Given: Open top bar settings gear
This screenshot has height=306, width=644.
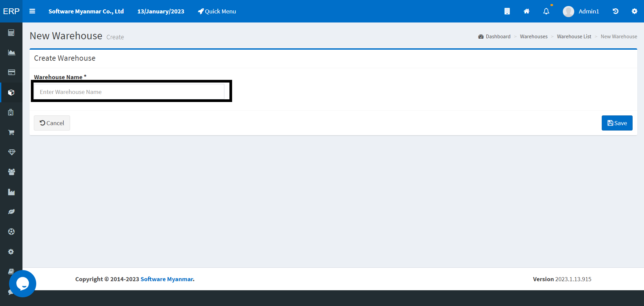Looking at the screenshot, I should 634,11.
